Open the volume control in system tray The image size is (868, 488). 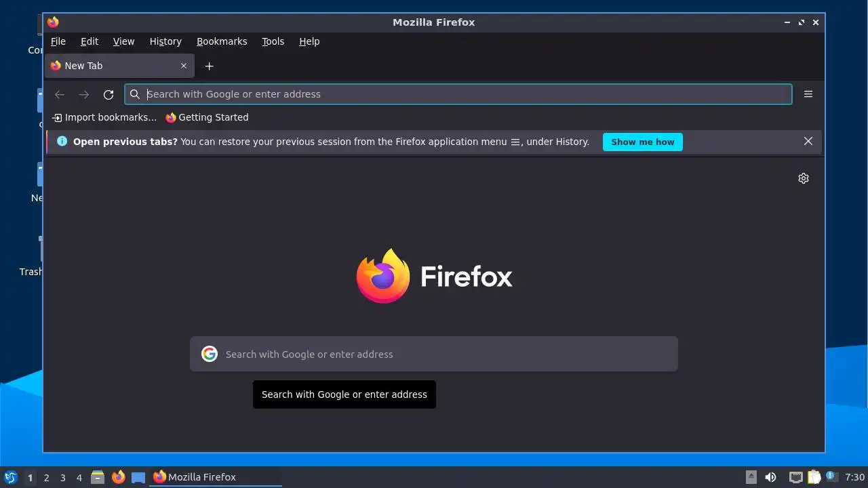coord(770,477)
